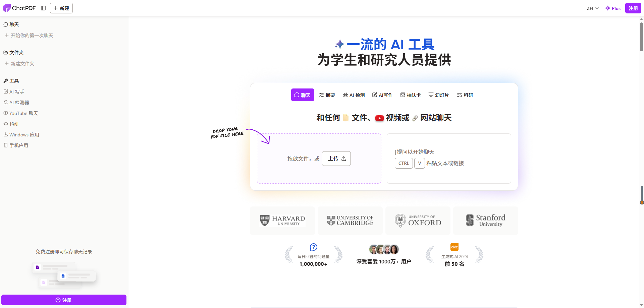Viewport: 644px width, 308px height.
Task: Open AI 检测器 in sidebar
Action: pyautogui.click(x=16, y=103)
